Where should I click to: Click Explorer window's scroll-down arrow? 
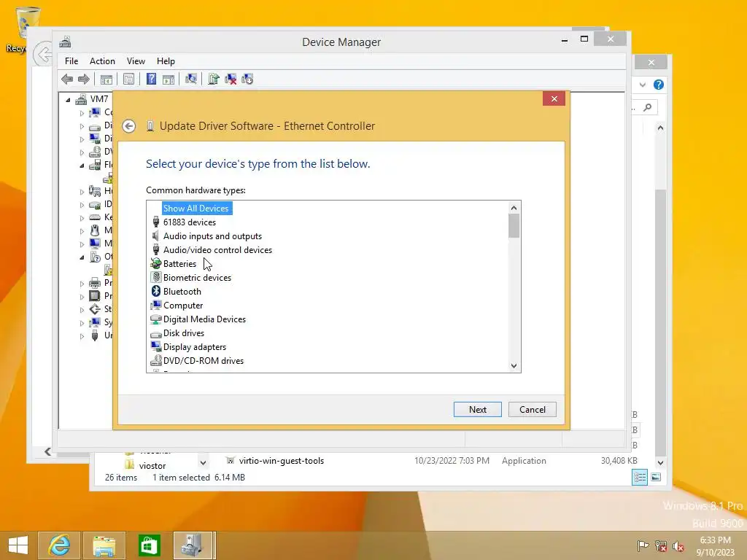click(660, 462)
